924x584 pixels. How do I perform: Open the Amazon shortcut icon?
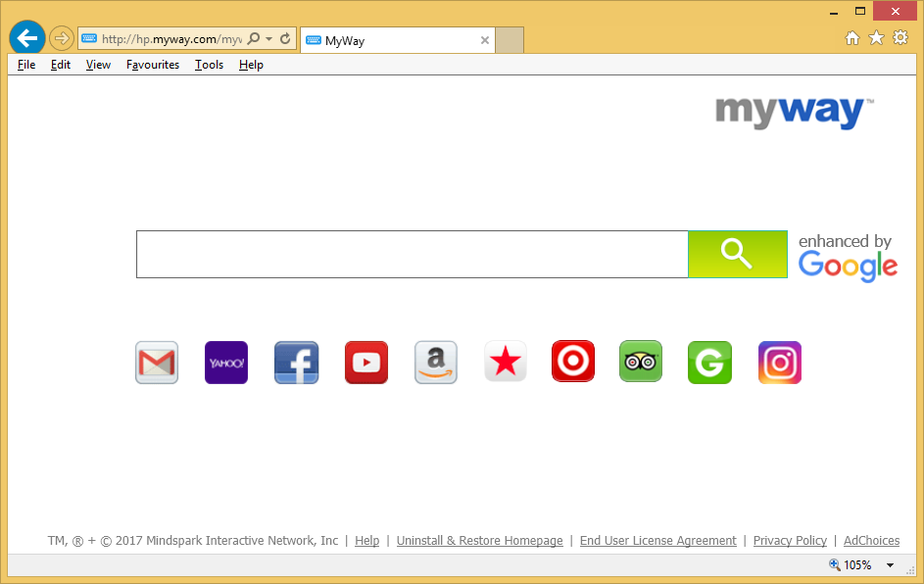tap(436, 363)
